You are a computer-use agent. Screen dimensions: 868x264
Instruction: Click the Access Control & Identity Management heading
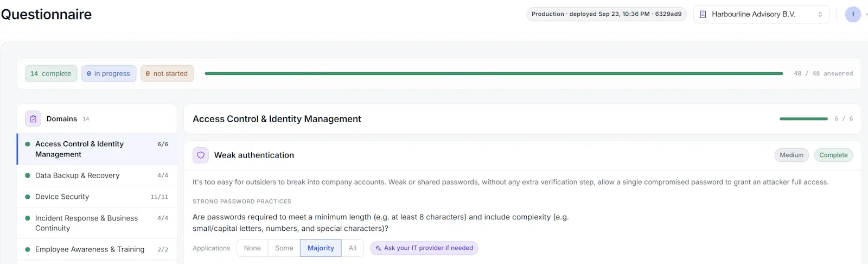coord(277,119)
